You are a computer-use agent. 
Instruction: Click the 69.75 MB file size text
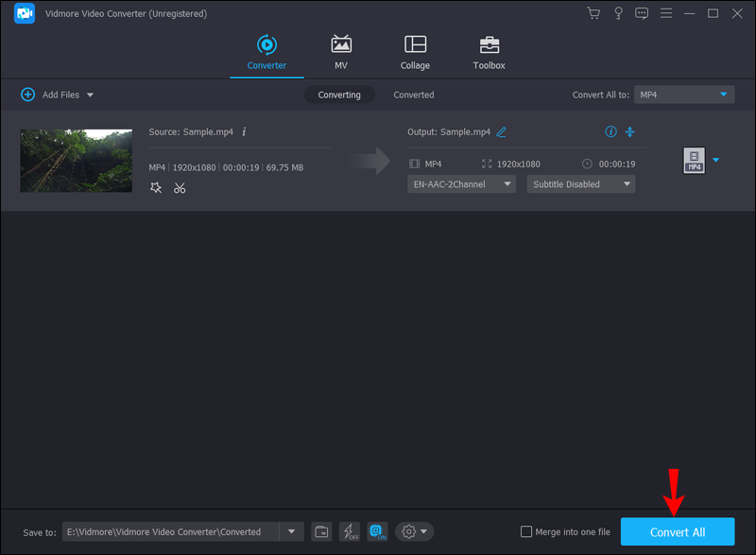point(284,167)
